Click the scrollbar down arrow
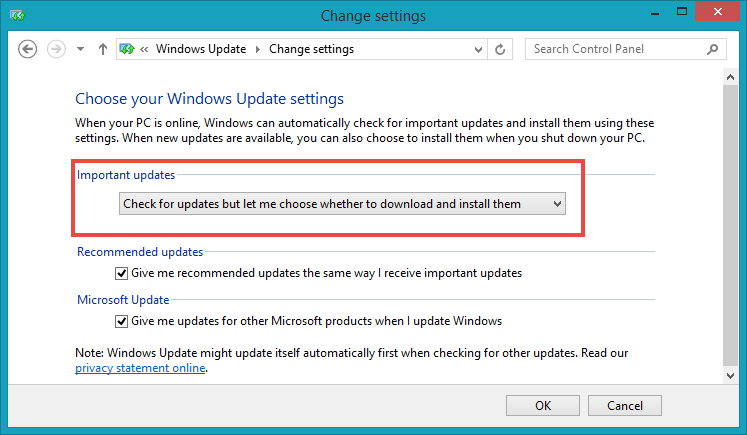Screen dimensions: 747x435 pos(730,375)
